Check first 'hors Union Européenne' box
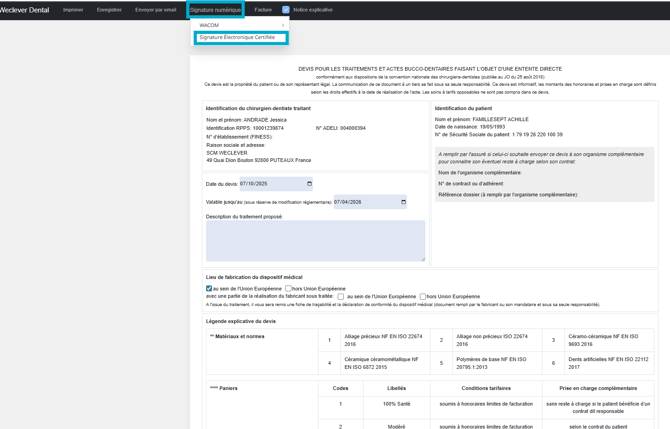This screenshot has height=429, width=670. pos(289,289)
